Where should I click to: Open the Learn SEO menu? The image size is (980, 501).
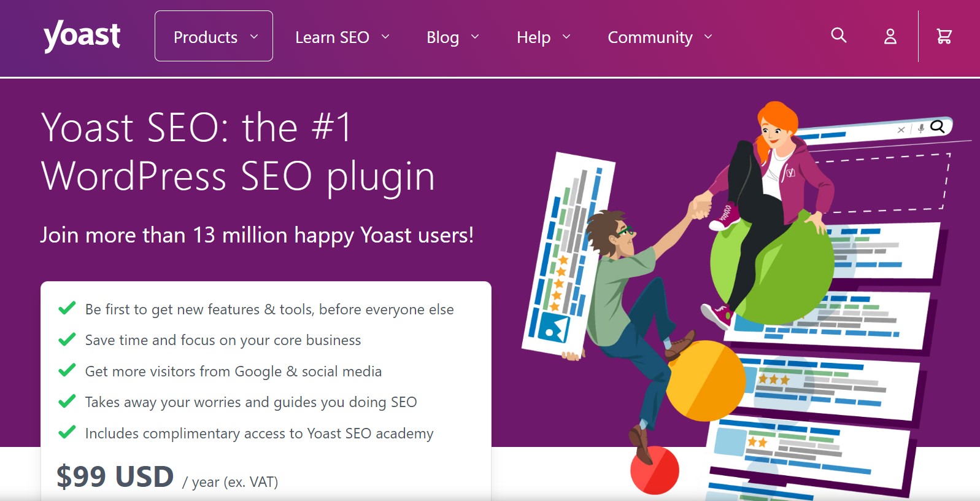point(342,37)
